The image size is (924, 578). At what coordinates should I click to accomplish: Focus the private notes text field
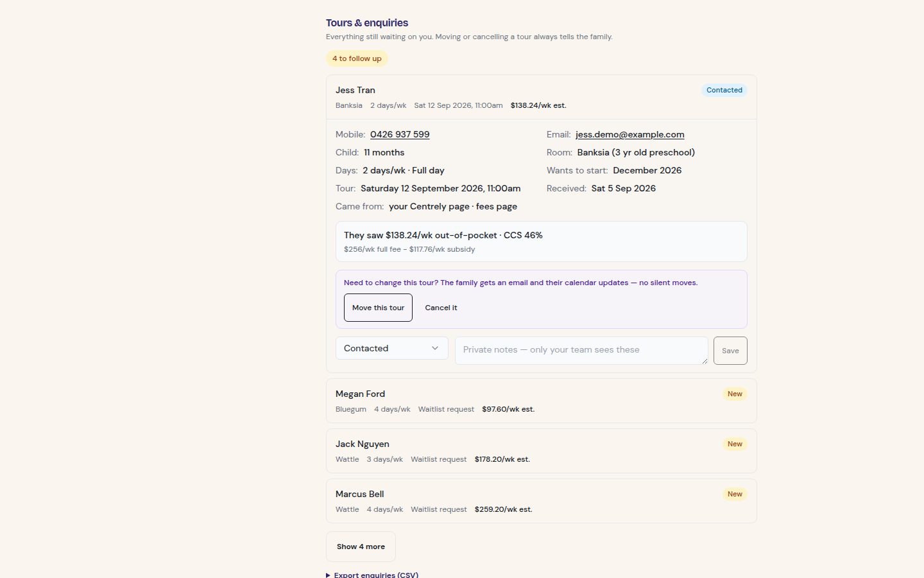coord(581,351)
